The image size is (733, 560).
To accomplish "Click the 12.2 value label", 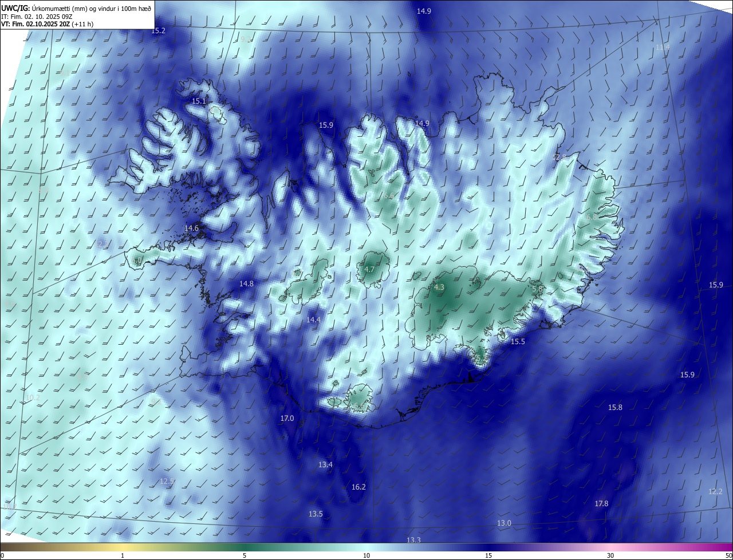I will [x=716, y=491].
